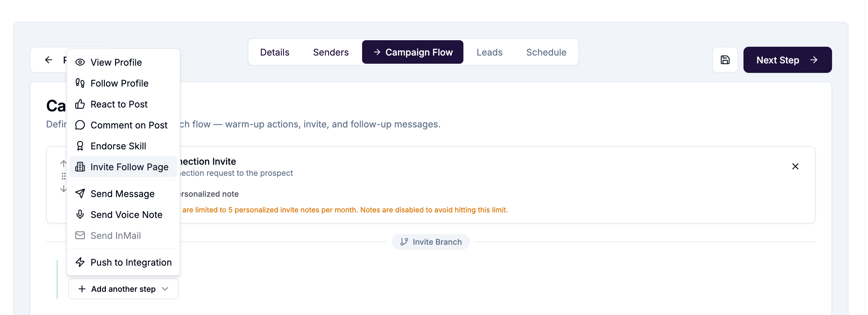Click the drag handle dots icon
Screen dimensions: 868x315
tap(63, 176)
